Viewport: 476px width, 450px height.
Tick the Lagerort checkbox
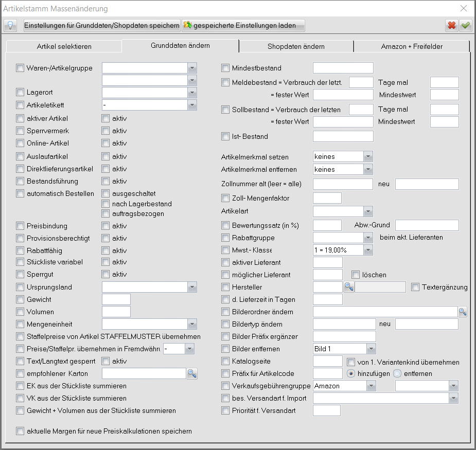click(20, 92)
